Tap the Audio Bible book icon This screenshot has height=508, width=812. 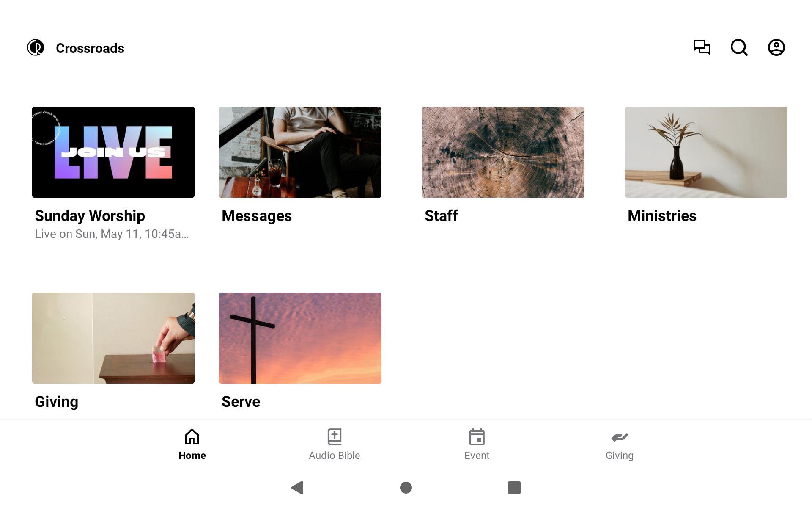[335, 437]
